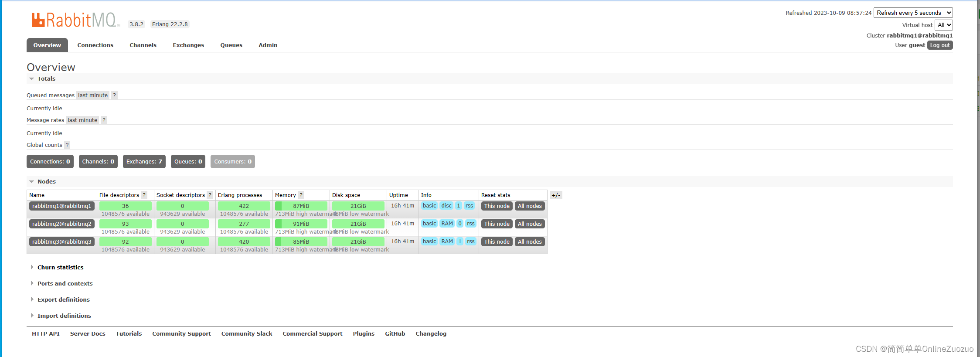Reset stats for This node on rabbitmq3

point(497,241)
